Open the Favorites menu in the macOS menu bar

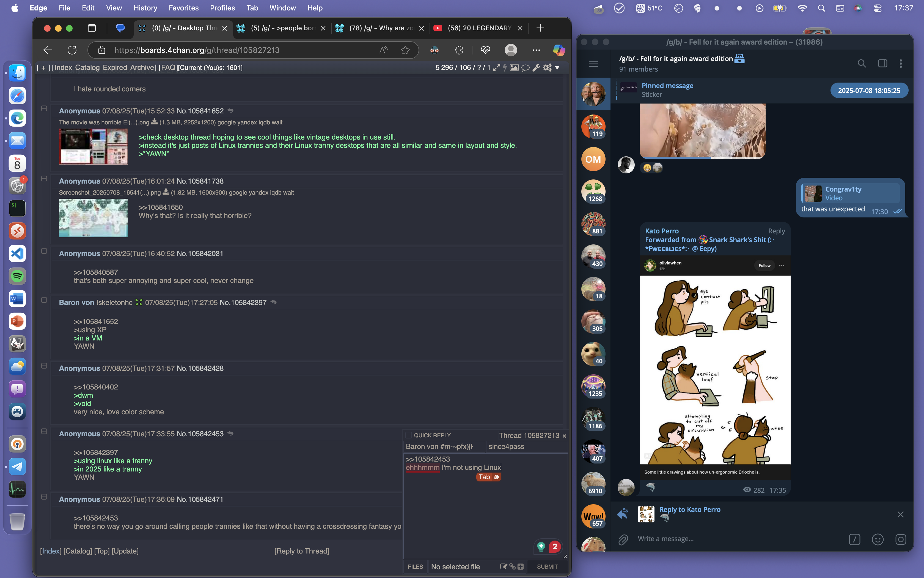(x=184, y=8)
